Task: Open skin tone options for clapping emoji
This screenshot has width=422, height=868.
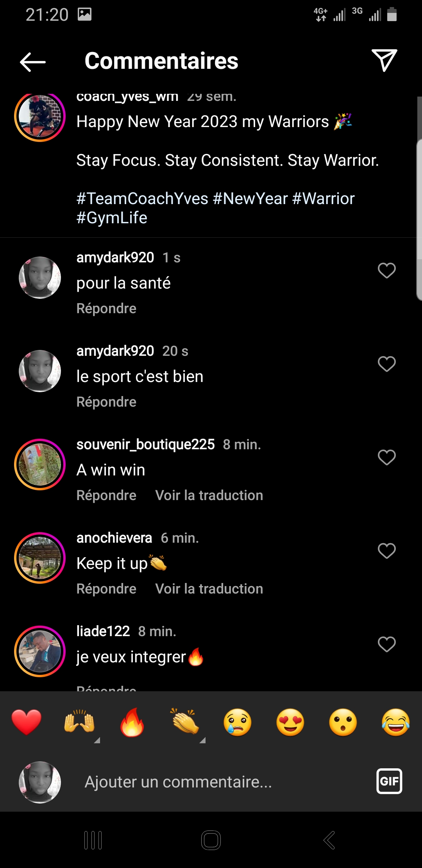Action: pos(202,740)
